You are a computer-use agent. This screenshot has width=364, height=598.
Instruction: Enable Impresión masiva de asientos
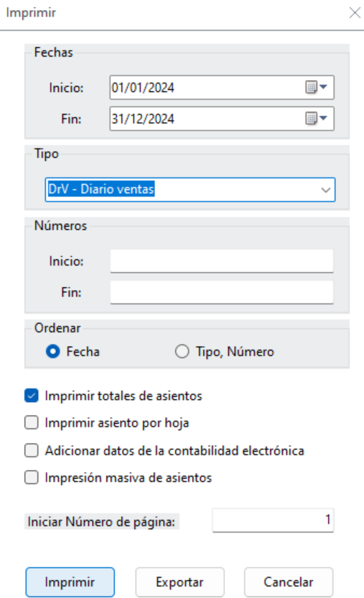pos(32,477)
